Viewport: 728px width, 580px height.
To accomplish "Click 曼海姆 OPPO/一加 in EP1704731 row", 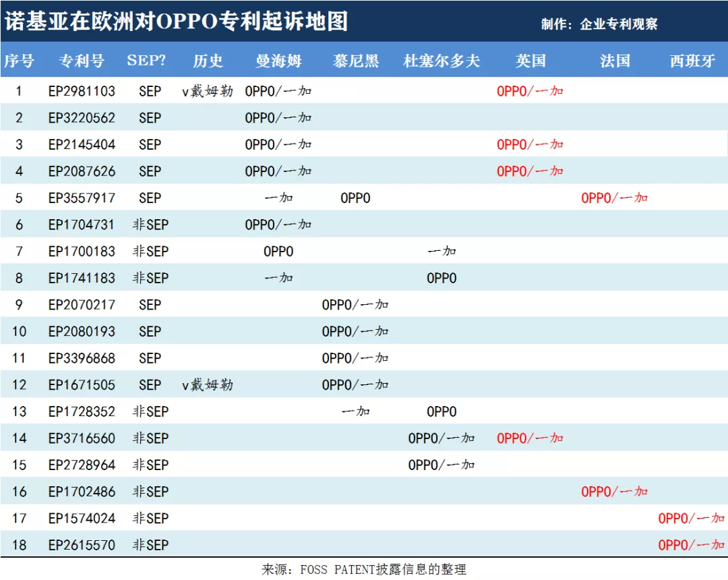I will click(x=278, y=225).
